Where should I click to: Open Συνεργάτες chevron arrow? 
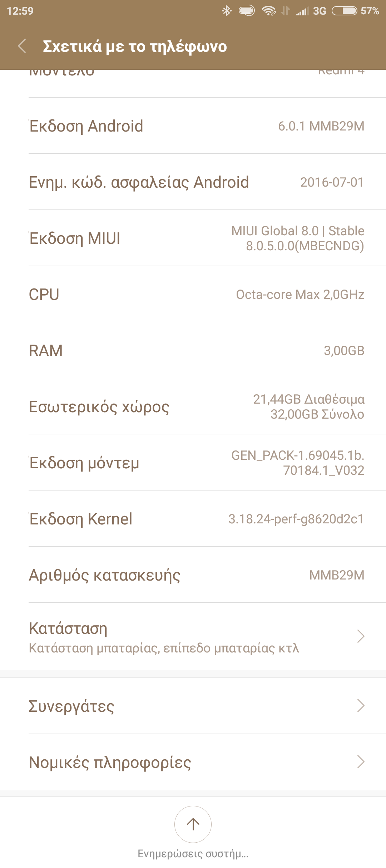click(x=361, y=706)
